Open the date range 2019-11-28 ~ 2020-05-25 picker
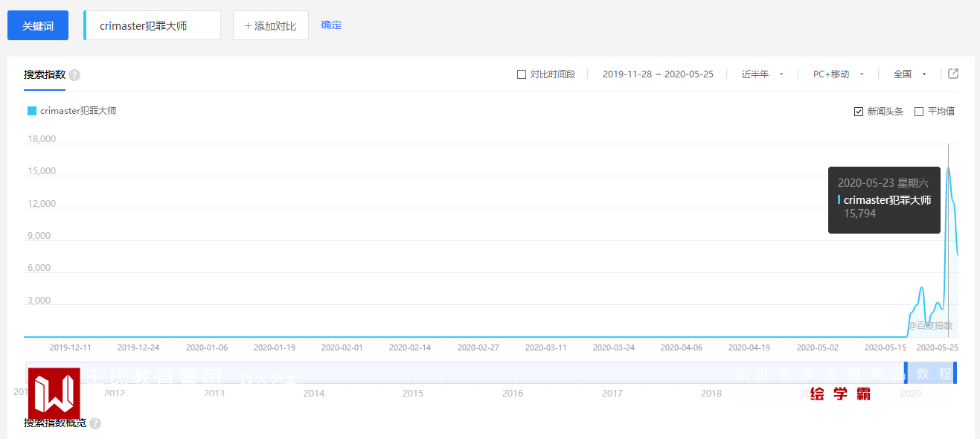Image resolution: width=980 pixels, height=439 pixels. coord(658,74)
